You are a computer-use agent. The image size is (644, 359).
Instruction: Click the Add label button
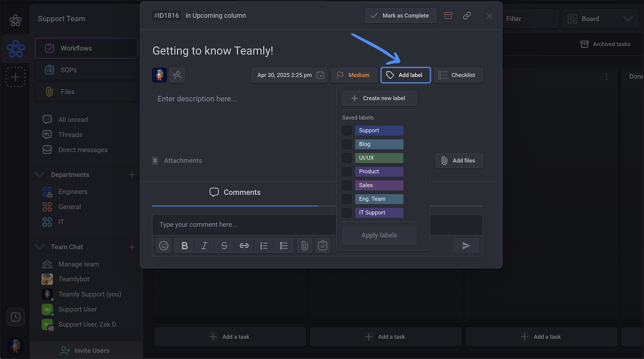pos(405,75)
